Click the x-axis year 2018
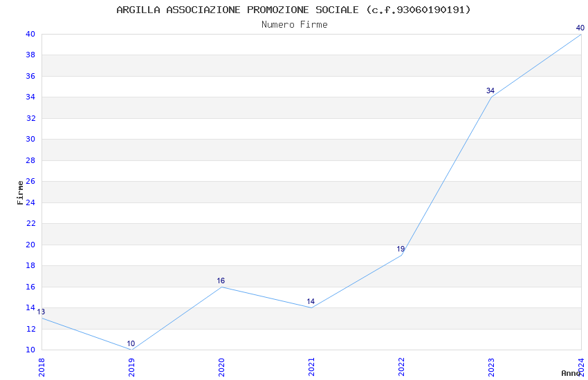Screen dimensions: 588x380 [x=42, y=367]
